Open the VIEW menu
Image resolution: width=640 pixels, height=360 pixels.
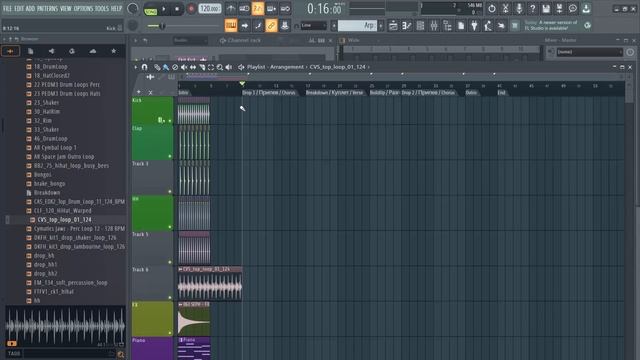click(x=66, y=9)
